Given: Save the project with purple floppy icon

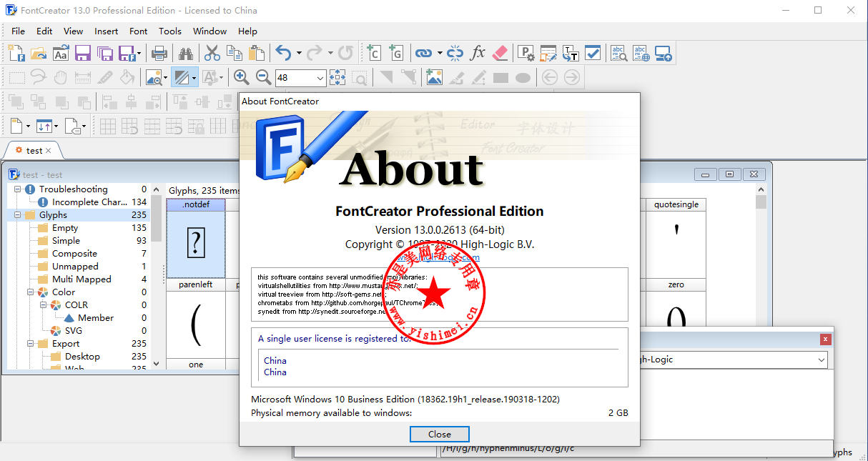Looking at the screenshot, I should click(83, 53).
